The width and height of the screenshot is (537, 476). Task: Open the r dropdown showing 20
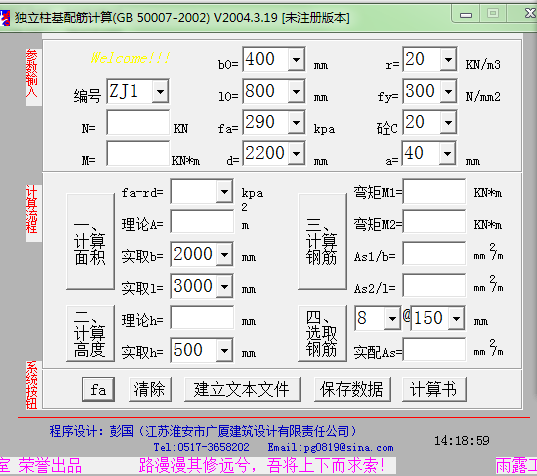point(448,59)
